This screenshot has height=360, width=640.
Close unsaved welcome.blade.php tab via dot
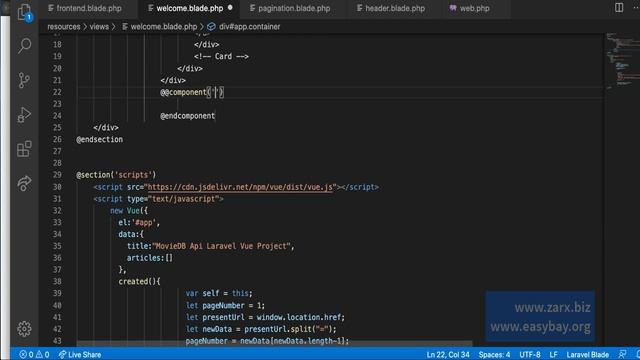click(230, 8)
